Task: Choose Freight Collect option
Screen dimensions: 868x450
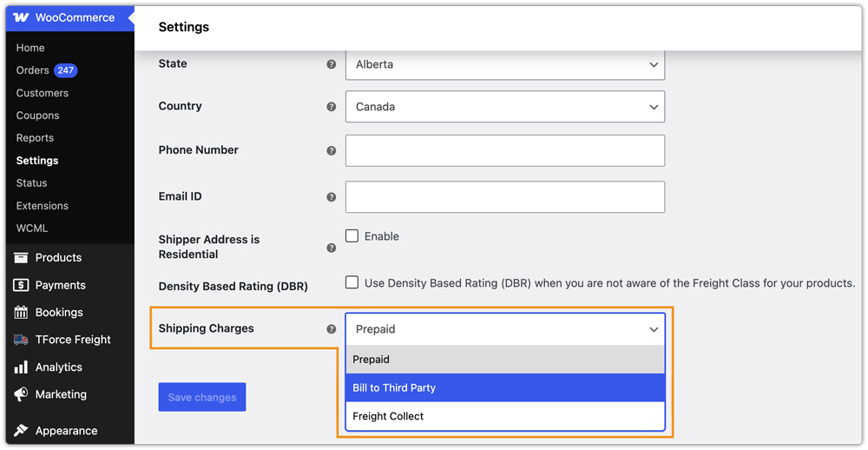Action: pyautogui.click(x=505, y=415)
